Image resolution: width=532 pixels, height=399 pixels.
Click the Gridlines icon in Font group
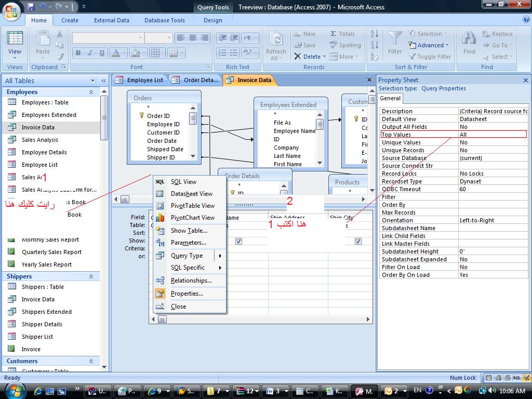[155, 53]
